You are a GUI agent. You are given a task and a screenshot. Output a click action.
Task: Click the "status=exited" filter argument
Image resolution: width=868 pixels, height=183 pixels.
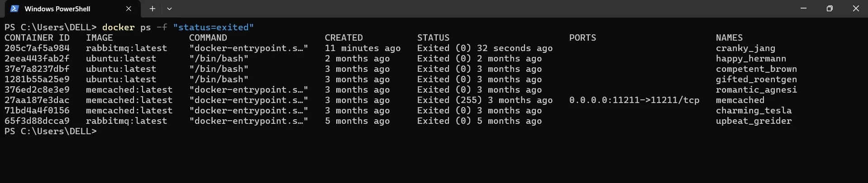tap(213, 28)
